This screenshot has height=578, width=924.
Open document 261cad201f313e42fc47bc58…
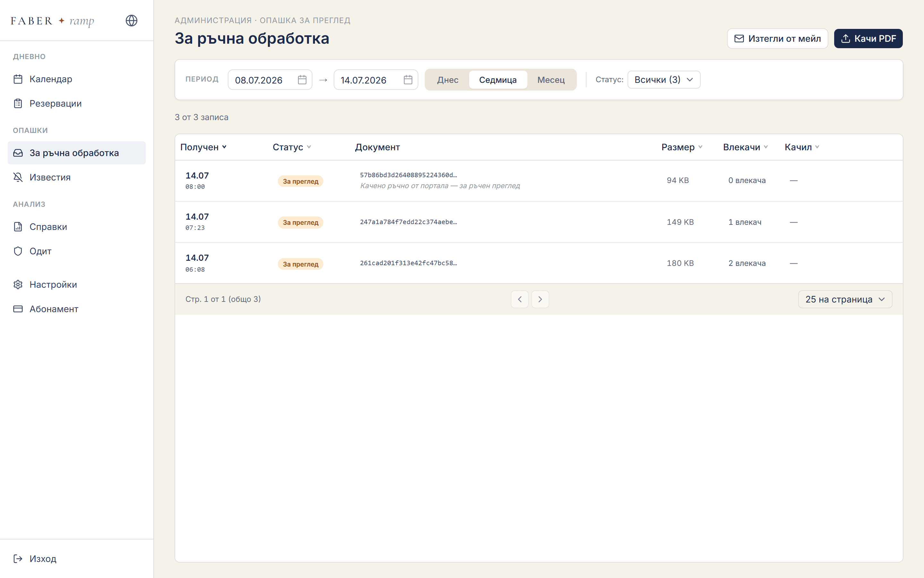(408, 263)
